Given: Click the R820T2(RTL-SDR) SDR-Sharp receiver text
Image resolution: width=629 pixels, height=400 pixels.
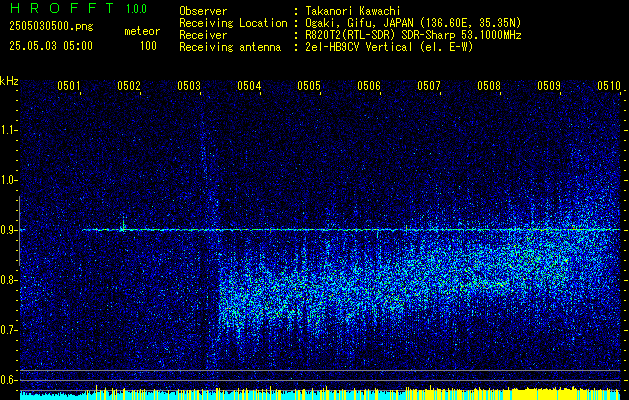Looking at the screenshot, I should [413, 35].
